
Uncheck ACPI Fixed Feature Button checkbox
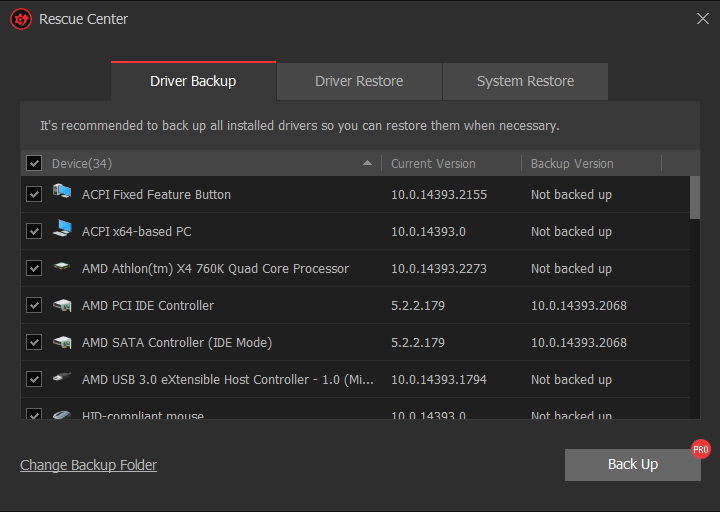coord(34,194)
